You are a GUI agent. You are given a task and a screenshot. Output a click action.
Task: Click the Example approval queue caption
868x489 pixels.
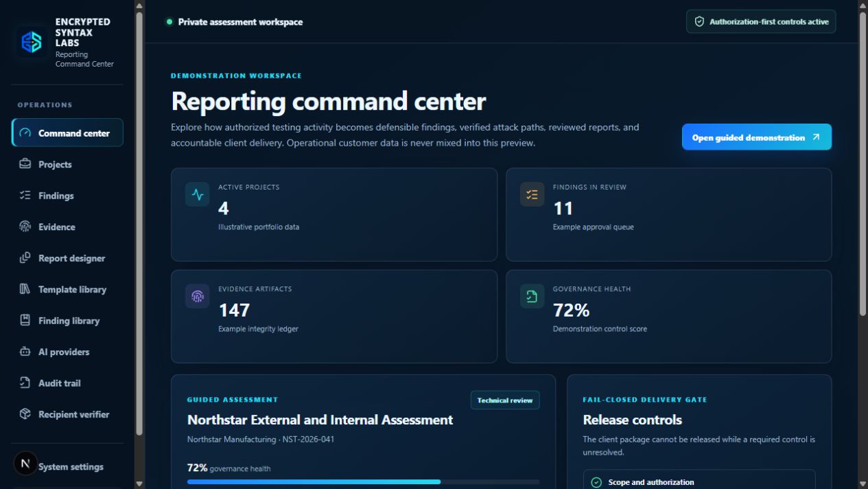click(594, 227)
